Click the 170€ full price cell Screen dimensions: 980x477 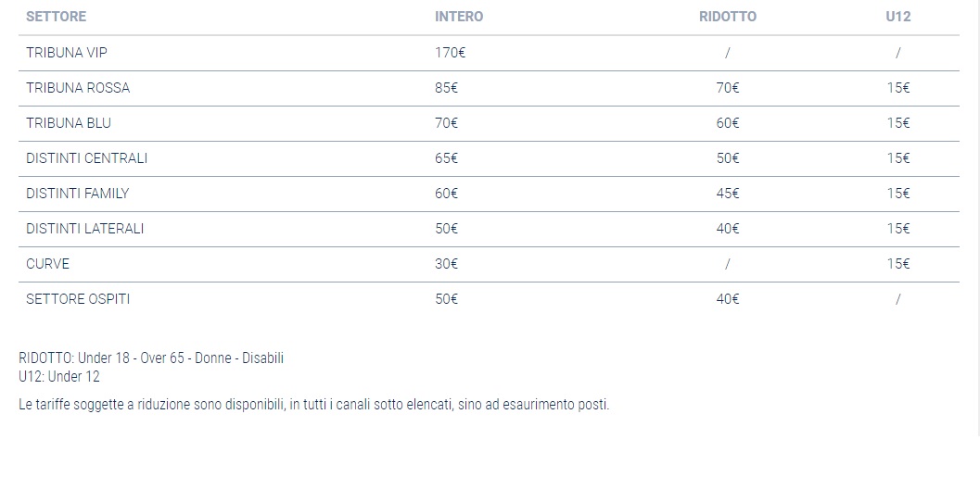(450, 53)
